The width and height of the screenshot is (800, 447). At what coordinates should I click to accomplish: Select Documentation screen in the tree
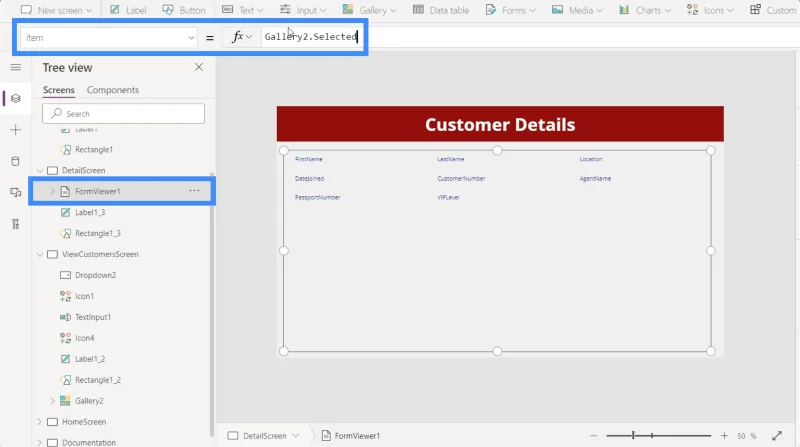[89, 442]
